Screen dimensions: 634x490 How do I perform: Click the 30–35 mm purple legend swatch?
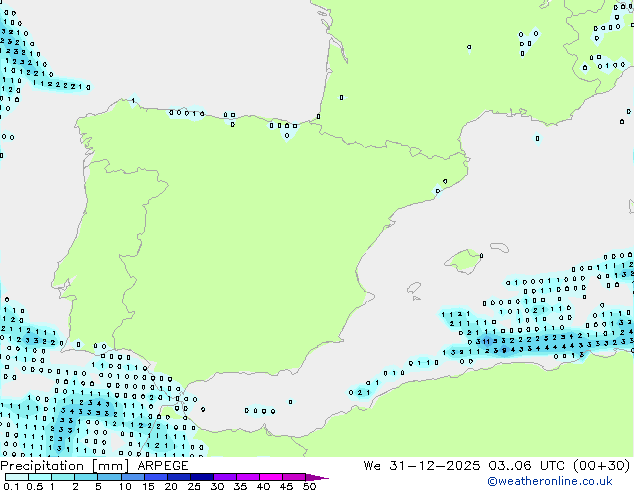tap(225, 477)
